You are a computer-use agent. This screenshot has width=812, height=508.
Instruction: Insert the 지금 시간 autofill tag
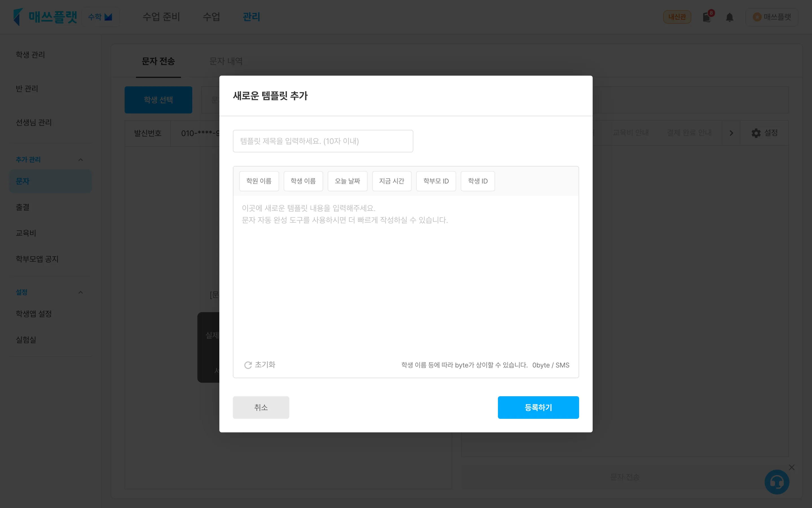392,181
